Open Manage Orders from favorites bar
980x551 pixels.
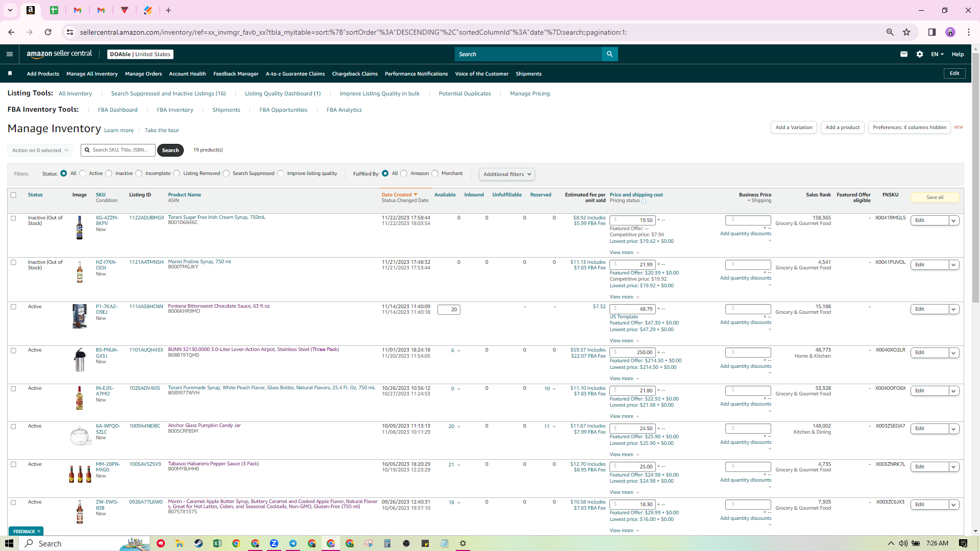[143, 74]
